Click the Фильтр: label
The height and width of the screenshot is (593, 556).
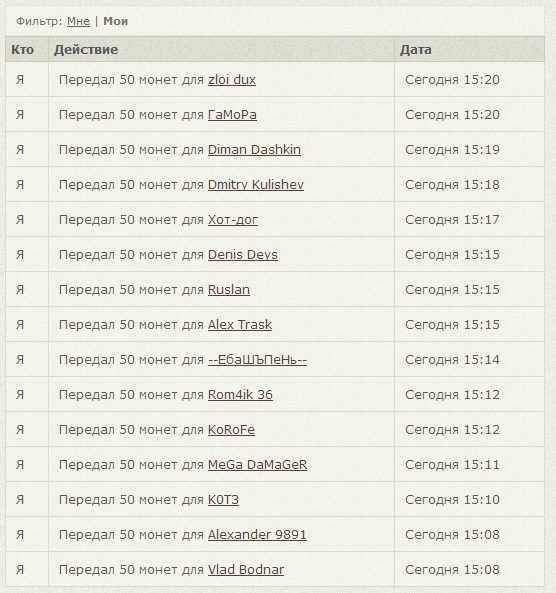(x=39, y=21)
